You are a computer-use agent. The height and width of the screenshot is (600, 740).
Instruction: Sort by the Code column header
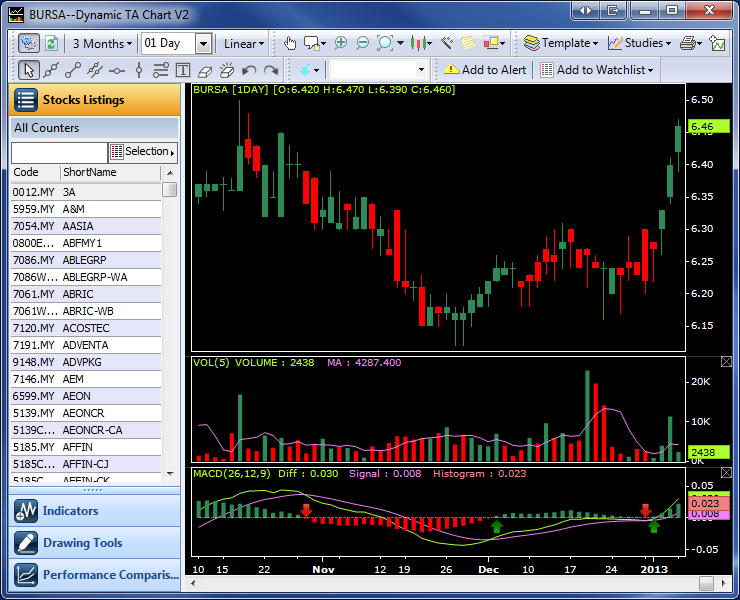(x=35, y=172)
